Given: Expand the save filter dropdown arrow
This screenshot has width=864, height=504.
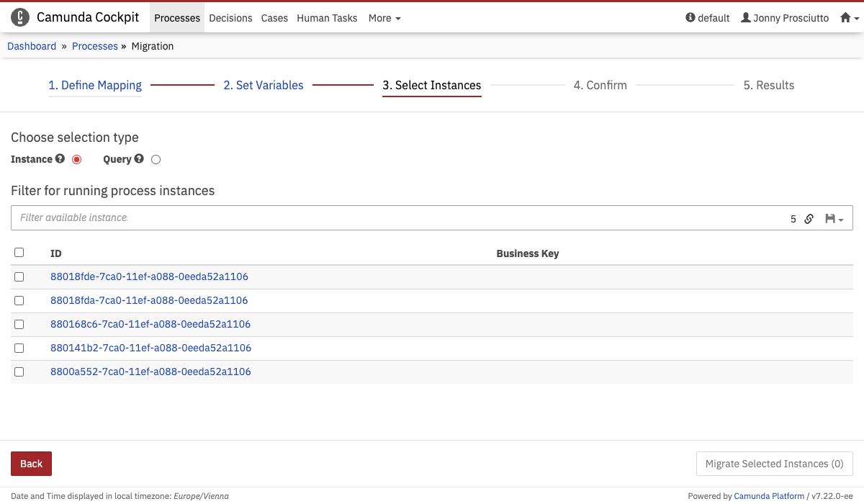Looking at the screenshot, I should [x=842, y=218].
